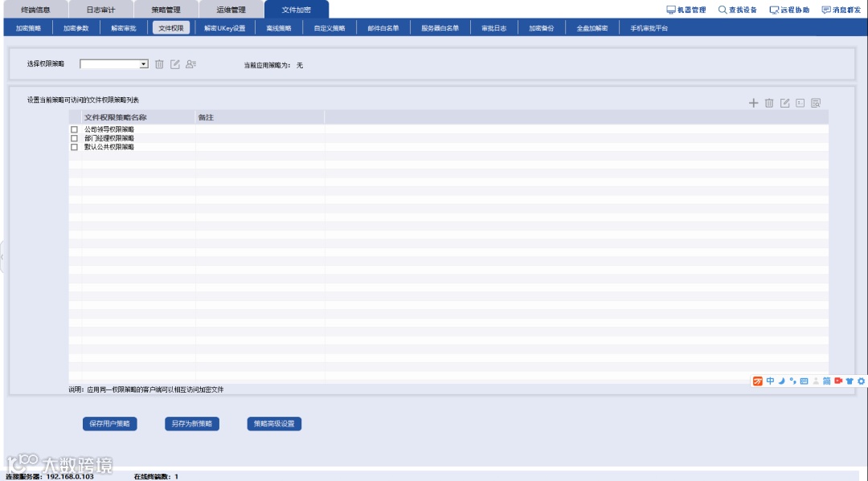Add a new file permission policy with the plus icon

(753, 103)
